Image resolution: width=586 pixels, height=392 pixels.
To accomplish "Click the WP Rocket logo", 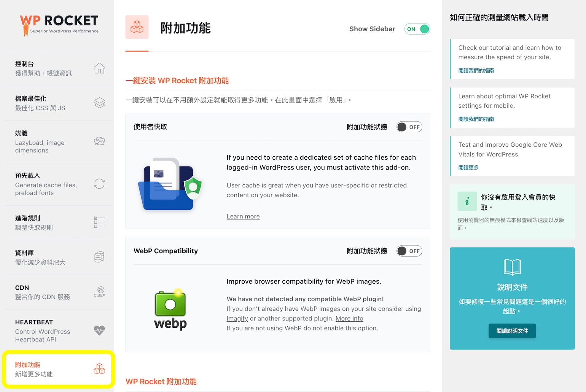I will point(59,25).
